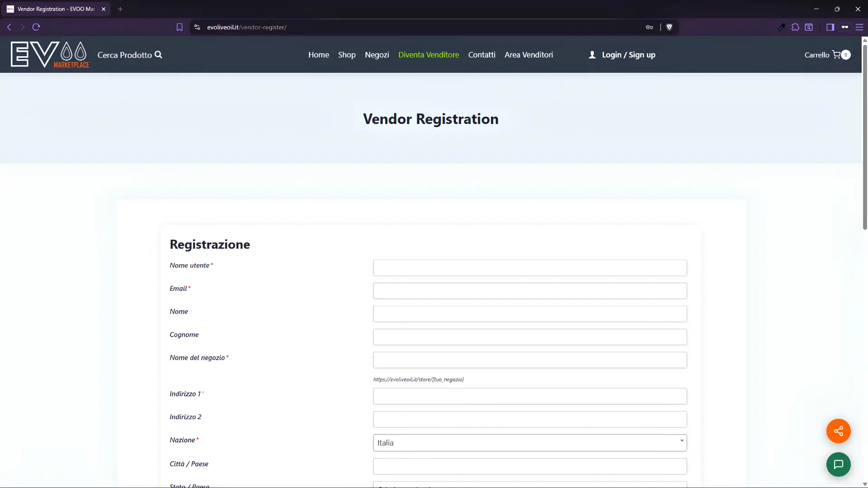
Task: Focus the Città / Paese input field
Action: coord(530,466)
